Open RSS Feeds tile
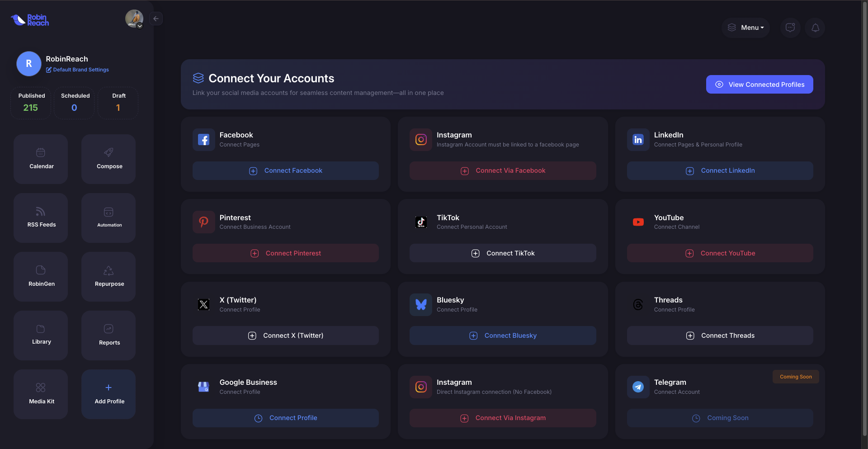The image size is (868, 449). (41, 218)
